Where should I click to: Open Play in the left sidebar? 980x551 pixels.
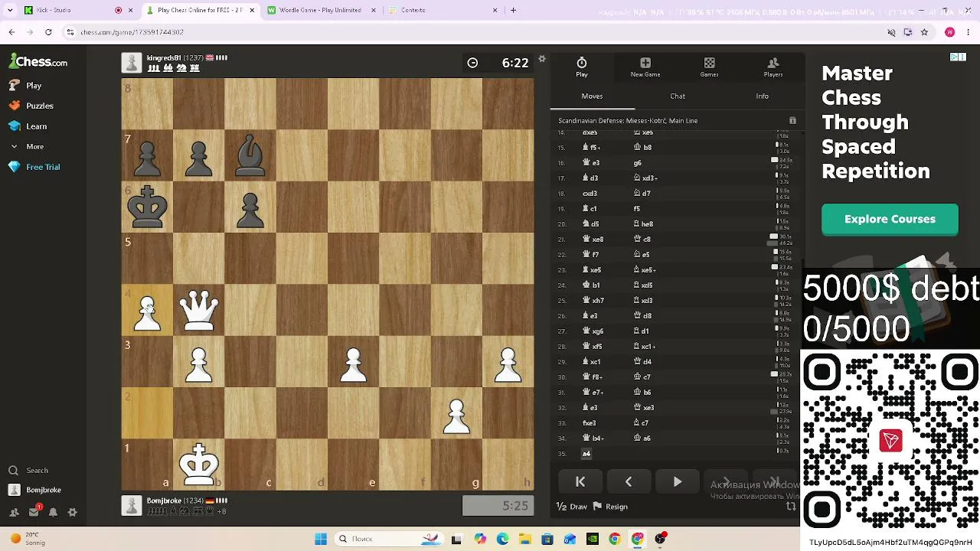25,86
